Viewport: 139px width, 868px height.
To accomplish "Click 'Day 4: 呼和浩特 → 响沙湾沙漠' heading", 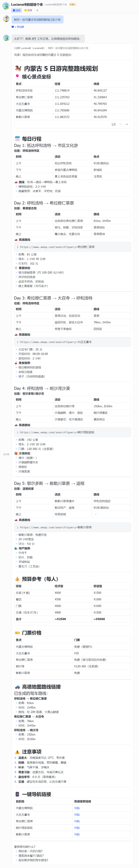I will click(42, 389).
